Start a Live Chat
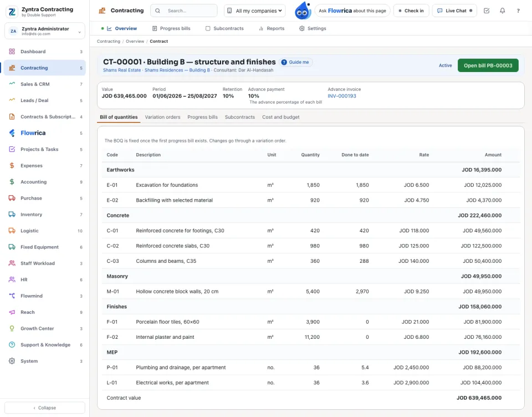Viewport: 532px width, 417px height. [x=454, y=11]
